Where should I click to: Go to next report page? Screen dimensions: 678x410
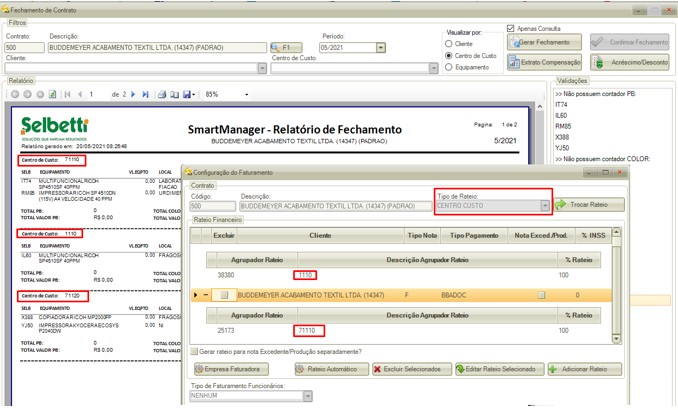click(x=133, y=94)
